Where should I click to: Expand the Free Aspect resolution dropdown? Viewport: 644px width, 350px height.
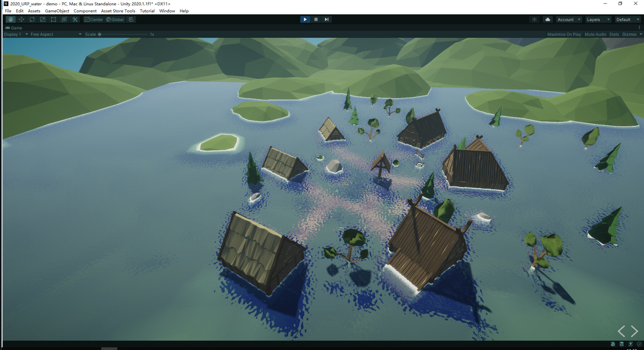(x=55, y=34)
